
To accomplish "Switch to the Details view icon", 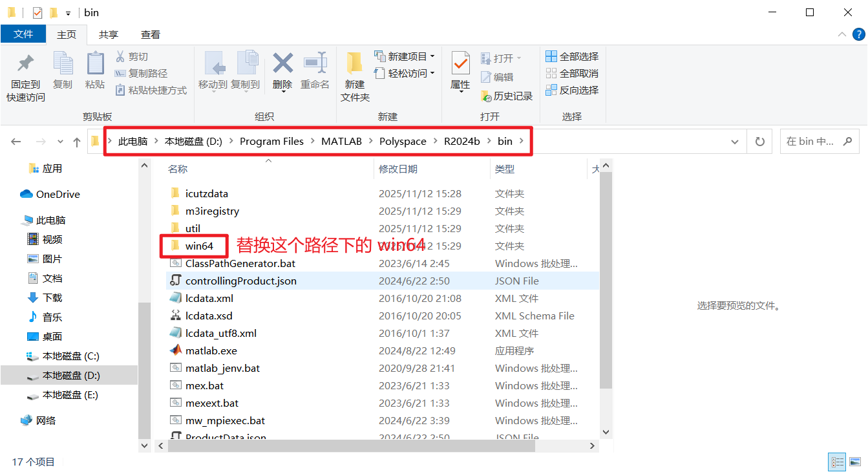I will [x=838, y=462].
